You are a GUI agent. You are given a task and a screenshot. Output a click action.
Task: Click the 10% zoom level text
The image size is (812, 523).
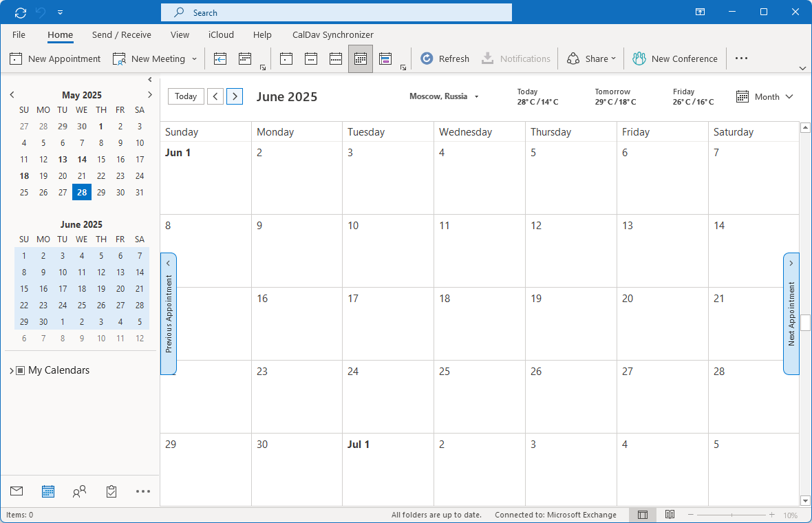coord(790,515)
